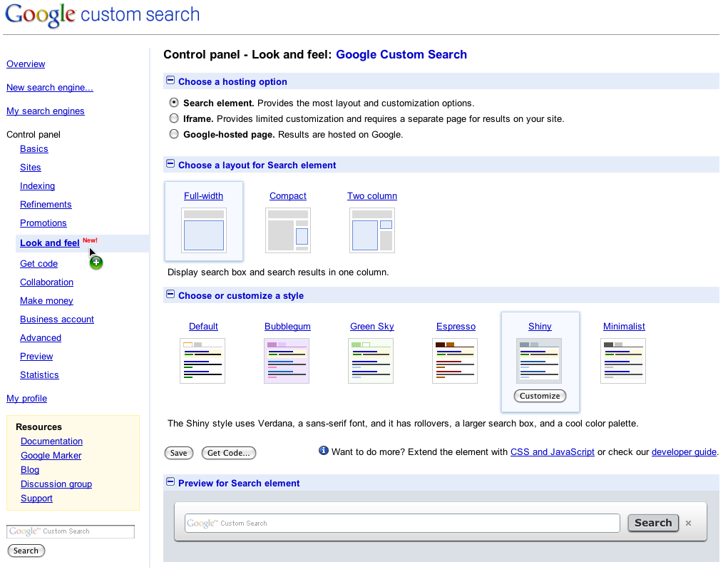Click the Google custom search logo

click(x=102, y=15)
